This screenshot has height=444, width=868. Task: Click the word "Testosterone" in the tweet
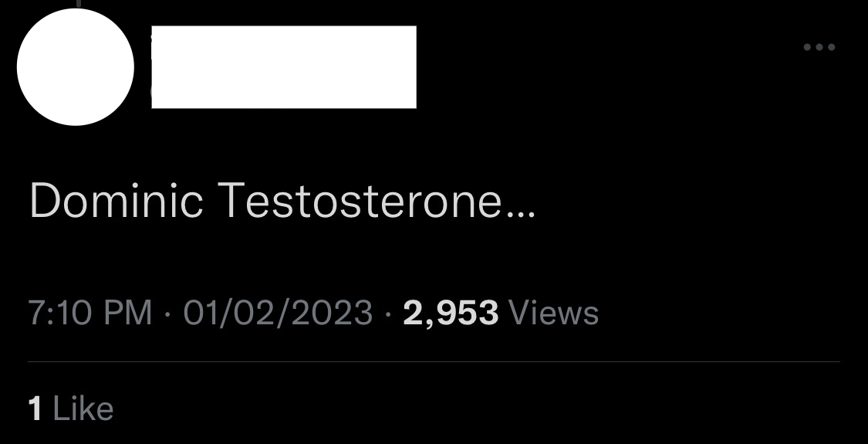pyautogui.click(x=361, y=200)
